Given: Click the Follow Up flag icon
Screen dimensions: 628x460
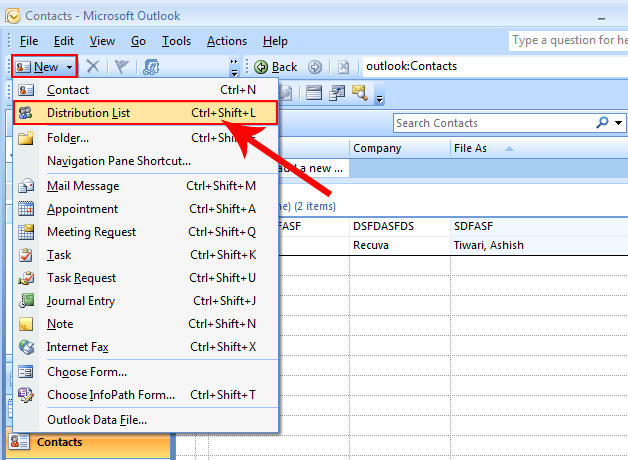Looking at the screenshot, I should 122,66.
